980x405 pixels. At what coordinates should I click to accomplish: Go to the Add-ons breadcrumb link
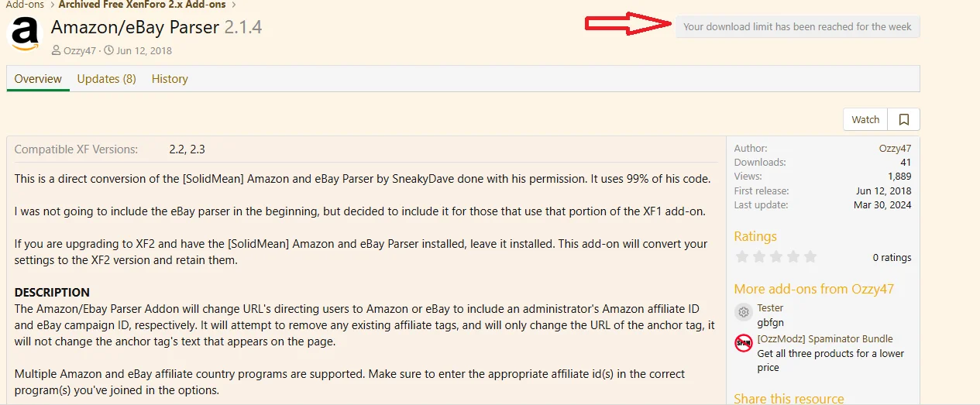tap(25, 5)
